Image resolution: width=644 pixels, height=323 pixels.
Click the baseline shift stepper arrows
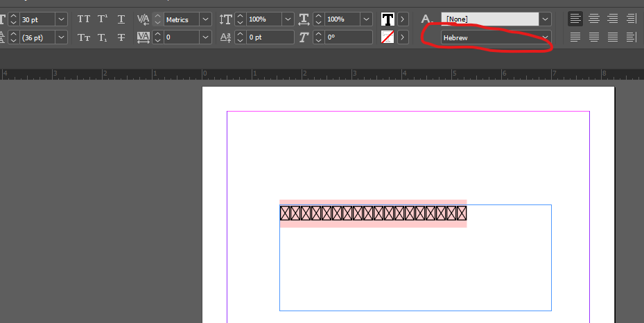click(x=241, y=37)
